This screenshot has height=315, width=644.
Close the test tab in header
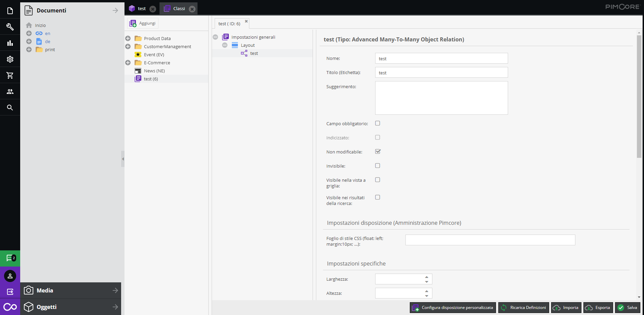pos(153,9)
